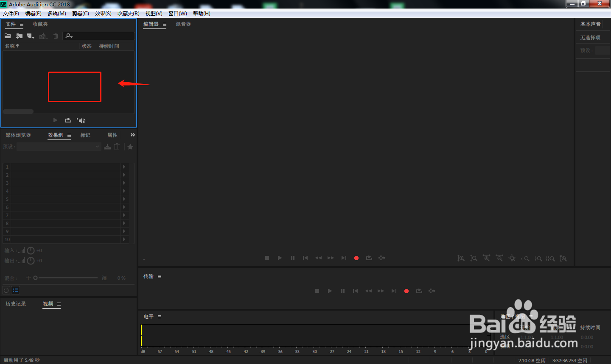
Task: Click zoom out amplitude icon
Action: (474, 258)
